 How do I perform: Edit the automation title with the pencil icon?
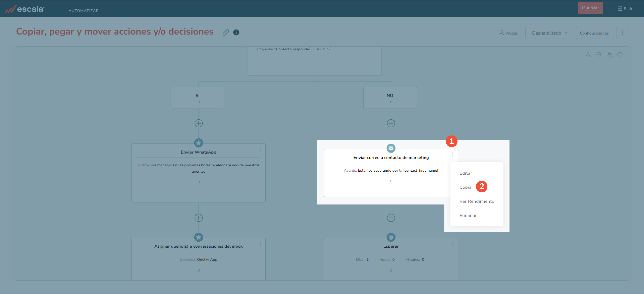coord(226,33)
